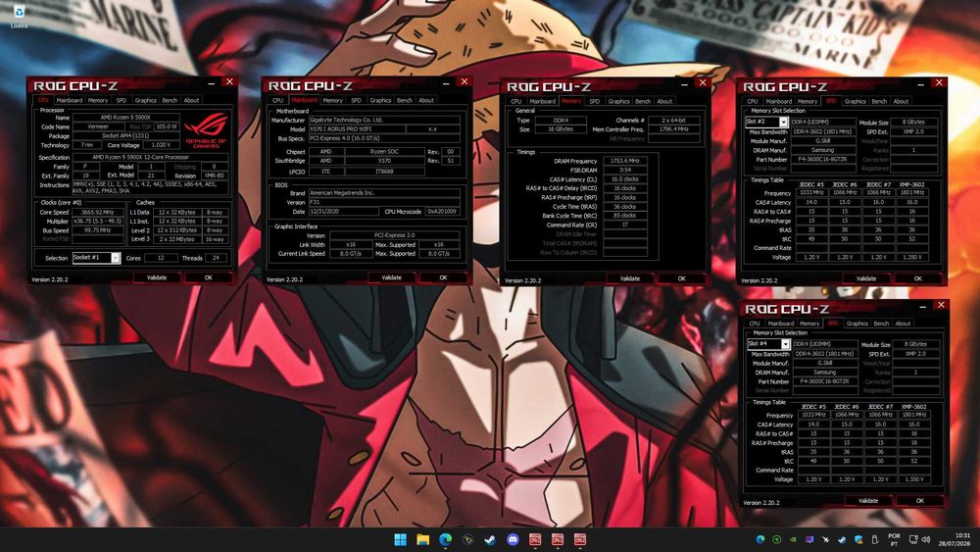Click the USB safely remove hardware tray icon
The height and width of the screenshot is (552, 980).
(x=874, y=539)
